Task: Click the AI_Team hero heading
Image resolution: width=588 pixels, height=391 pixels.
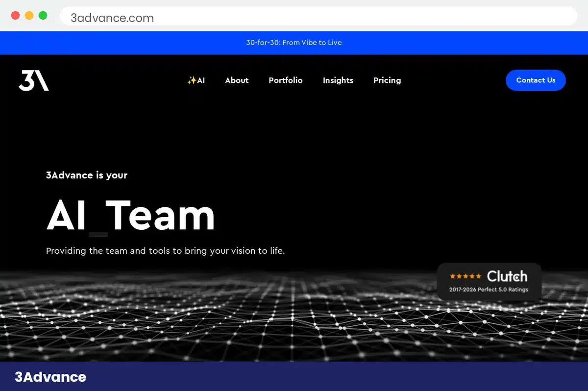Action: tap(131, 216)
